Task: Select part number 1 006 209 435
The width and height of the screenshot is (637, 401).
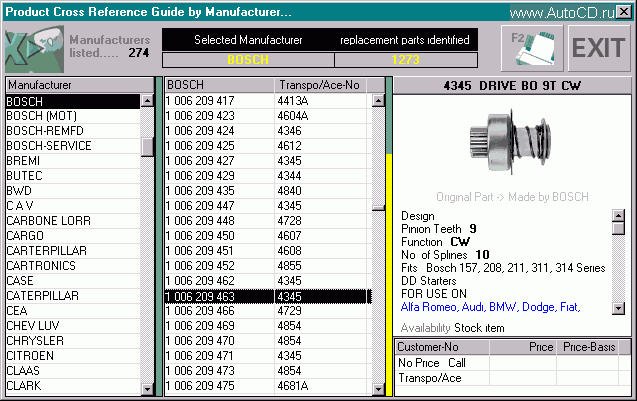Action: pos(219,191)
